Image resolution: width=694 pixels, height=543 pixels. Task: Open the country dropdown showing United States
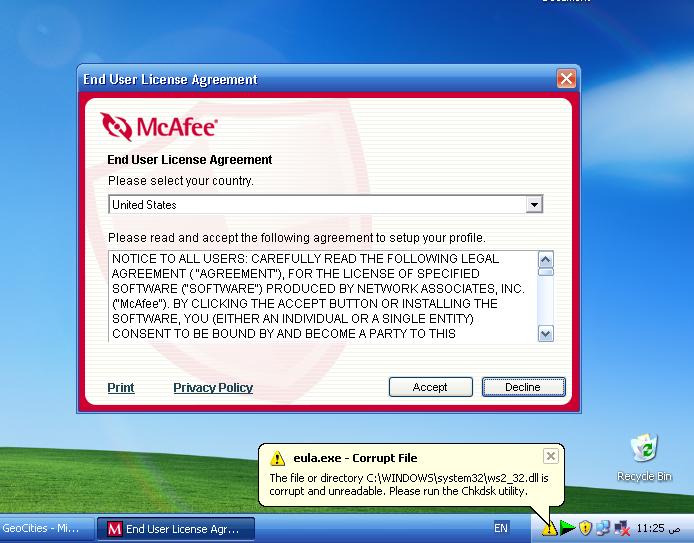click(326, 204)
